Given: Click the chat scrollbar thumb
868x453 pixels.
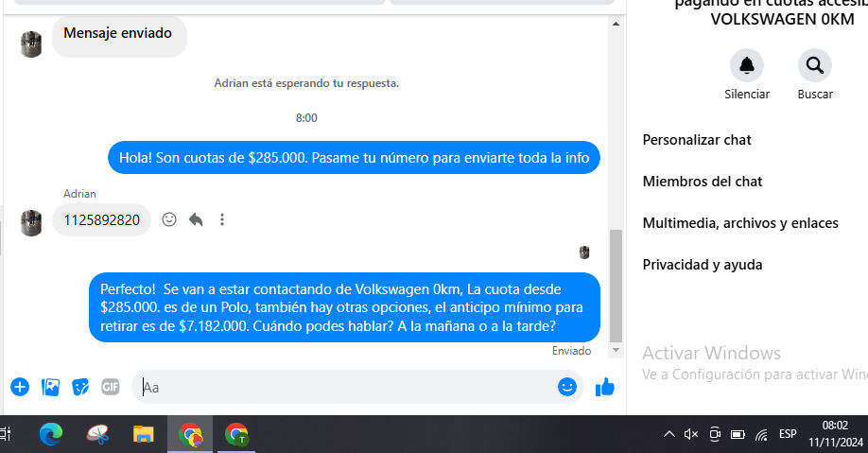Looking at the screenshot, I should (616, 287).
